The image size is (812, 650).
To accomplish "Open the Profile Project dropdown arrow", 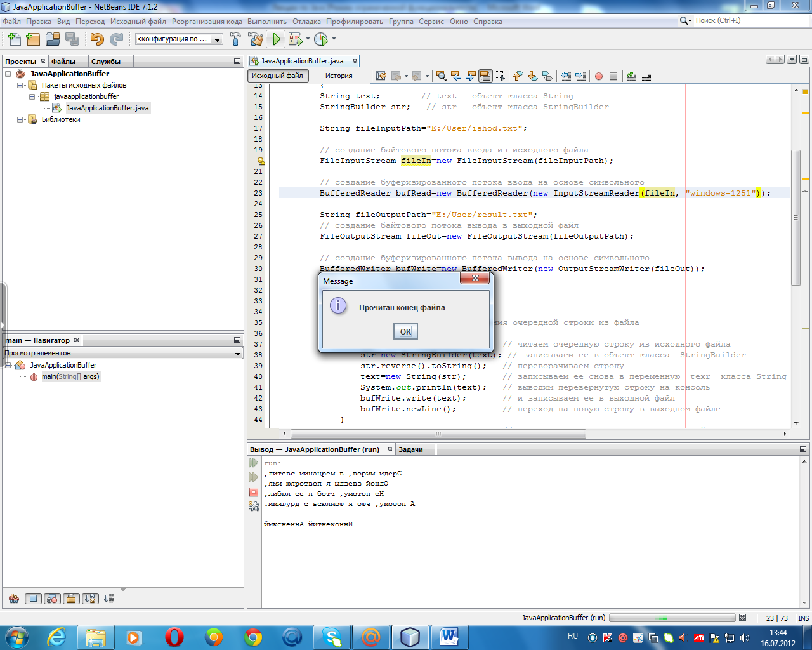I will 334,39.
